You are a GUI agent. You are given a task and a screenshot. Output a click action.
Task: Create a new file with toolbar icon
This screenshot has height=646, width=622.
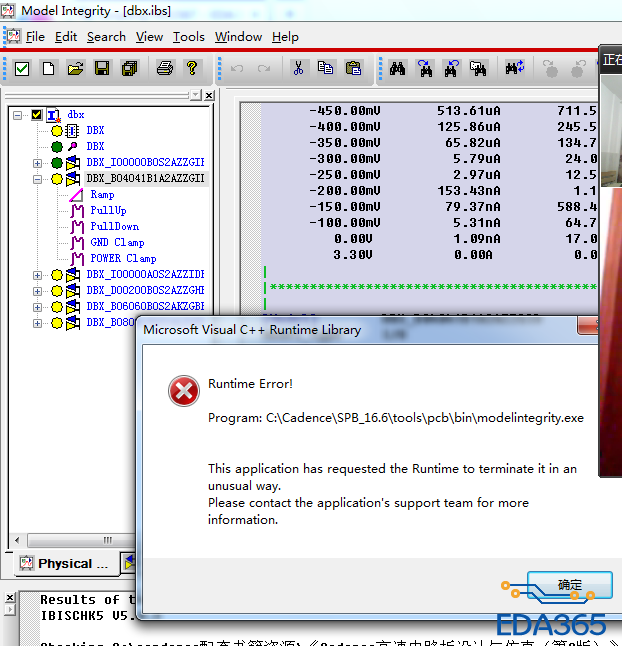tap(48, 68)
